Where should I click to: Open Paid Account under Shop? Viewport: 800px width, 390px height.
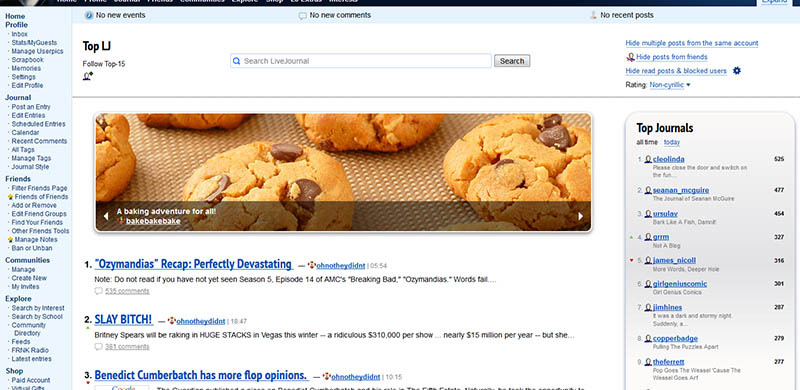pyautogui.click(x=31, y=380)
